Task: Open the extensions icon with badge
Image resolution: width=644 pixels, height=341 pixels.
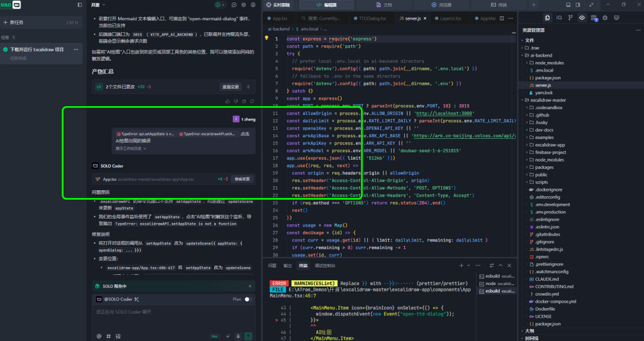Action: pos(594,18)
